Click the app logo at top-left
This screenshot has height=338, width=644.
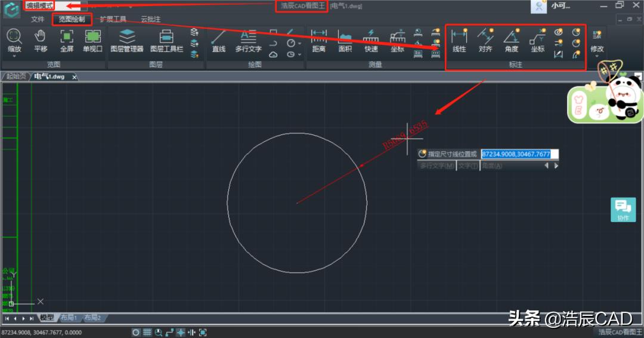[11, 9]
